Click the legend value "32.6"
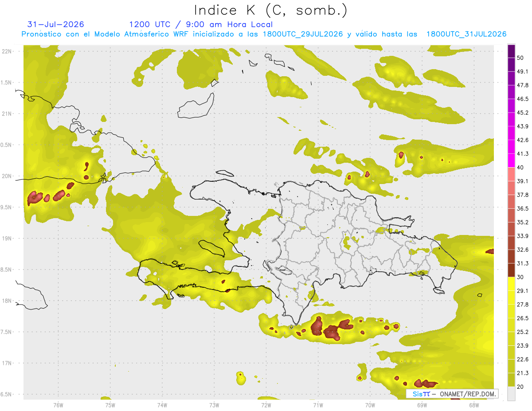Screen dimensions: 532x411 523,250
